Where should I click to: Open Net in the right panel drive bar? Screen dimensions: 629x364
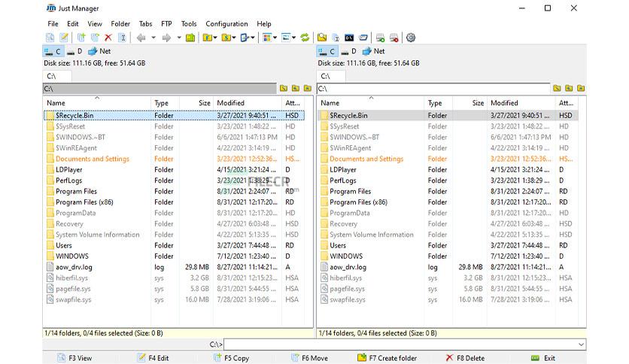pos(373,51)
